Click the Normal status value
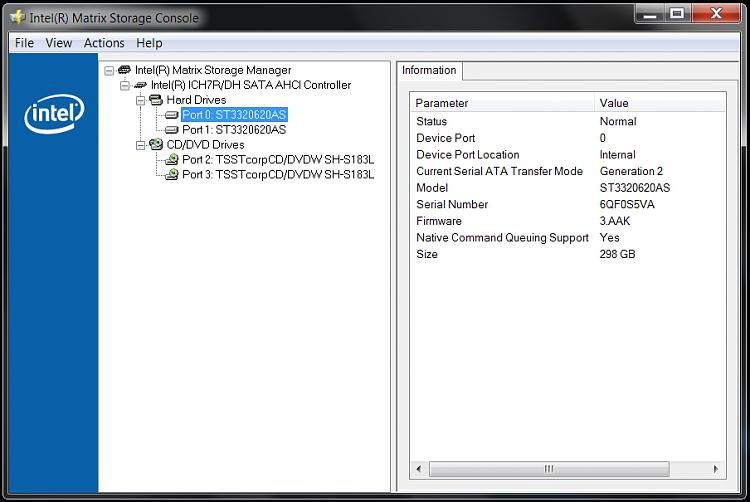The width and height of the screenshot is (750, 502). [618, 121]
